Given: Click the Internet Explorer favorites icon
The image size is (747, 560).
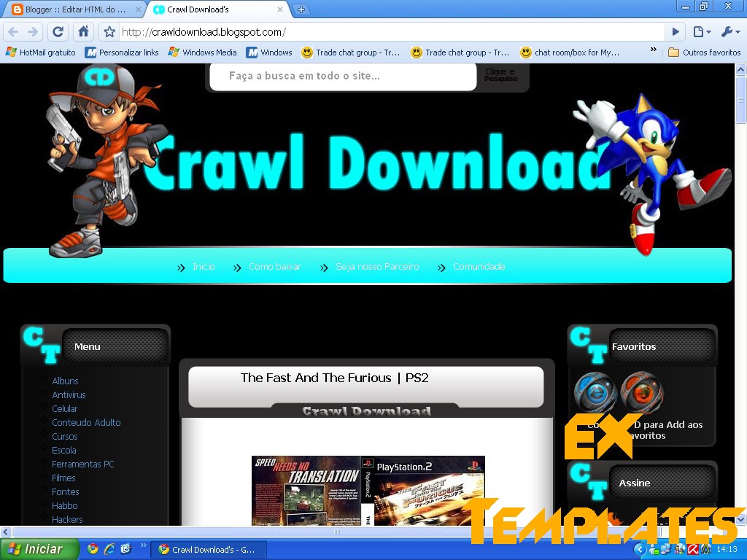Looking at the screenshot, I should click(595, 393).
